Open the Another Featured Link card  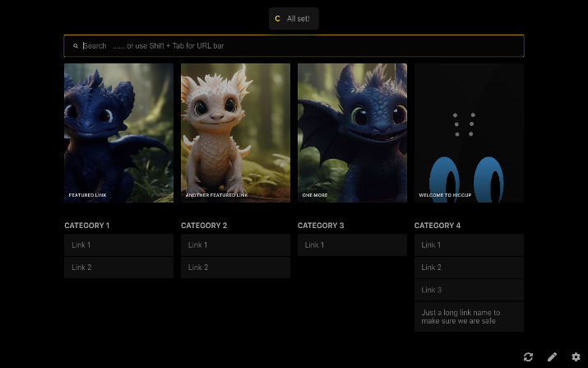(x=235, y=133)
